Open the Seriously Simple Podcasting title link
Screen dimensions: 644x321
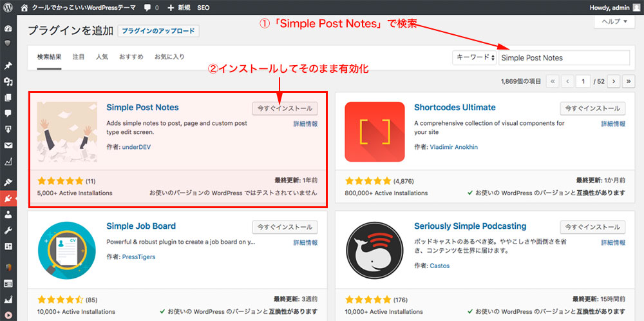click(x=470, y=226)
